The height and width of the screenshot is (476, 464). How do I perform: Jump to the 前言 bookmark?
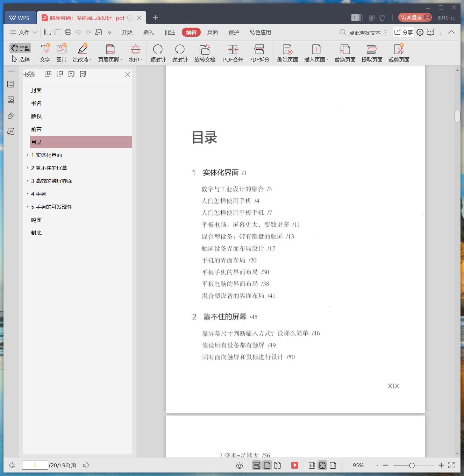(x=36, y=129)
